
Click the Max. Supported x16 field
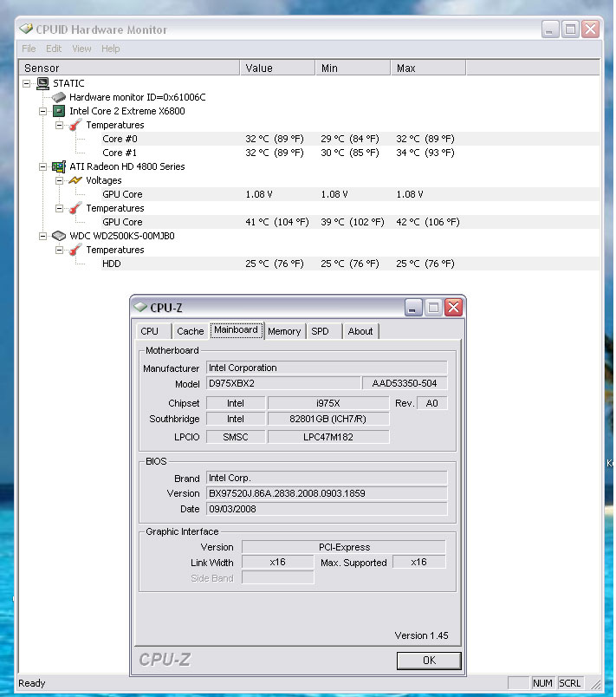point(418,563)
